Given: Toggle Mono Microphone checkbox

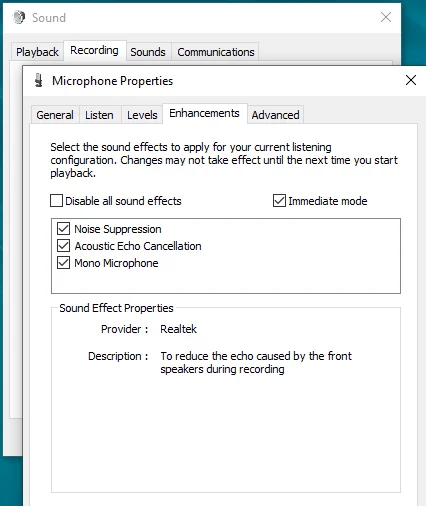Looking at the screenshot, I should click(x=63, y=263).
